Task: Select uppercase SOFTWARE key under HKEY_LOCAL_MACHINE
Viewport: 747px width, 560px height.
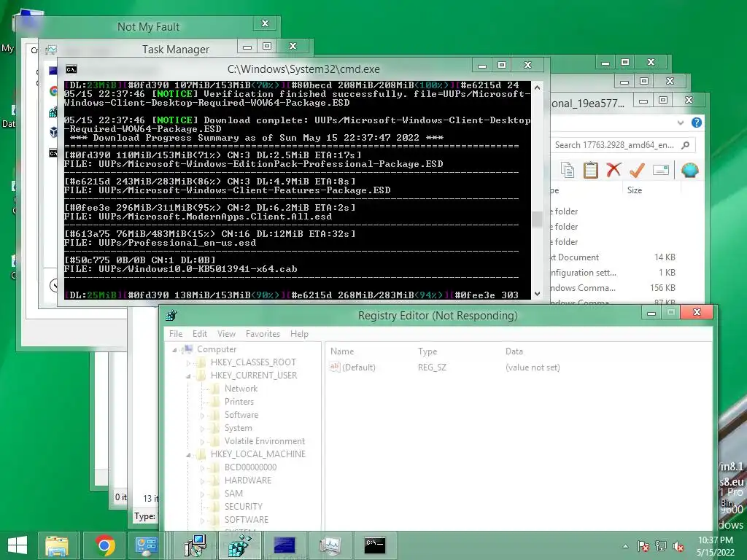Action: (247, 519)
